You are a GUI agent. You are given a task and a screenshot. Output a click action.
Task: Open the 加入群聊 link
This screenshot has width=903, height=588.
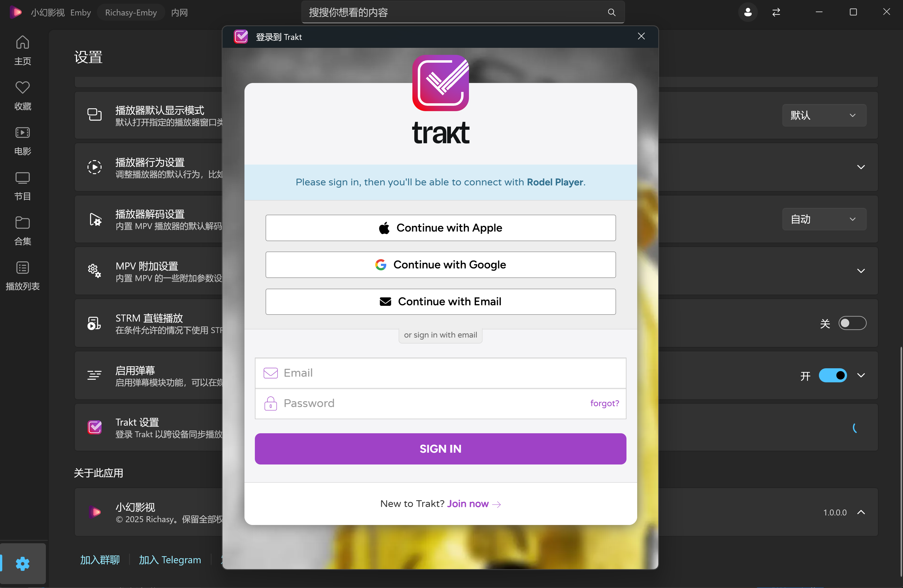pos(100,560)
